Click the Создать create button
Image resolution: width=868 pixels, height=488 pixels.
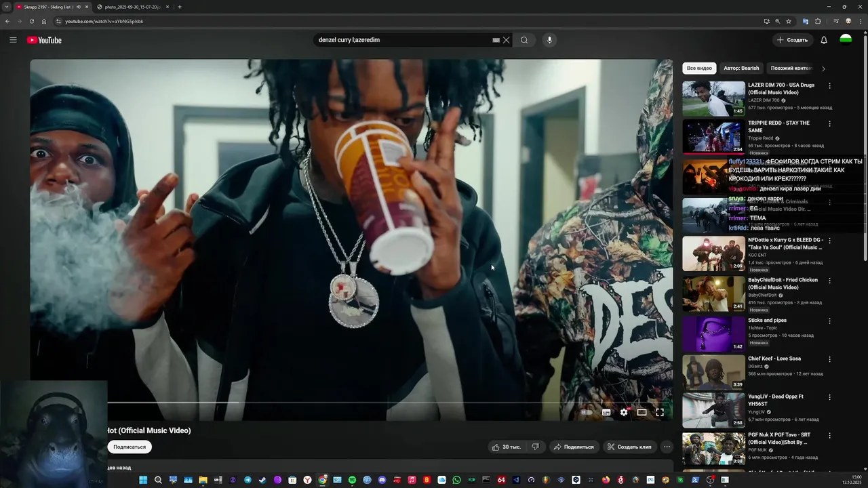[x=793, y=40]
